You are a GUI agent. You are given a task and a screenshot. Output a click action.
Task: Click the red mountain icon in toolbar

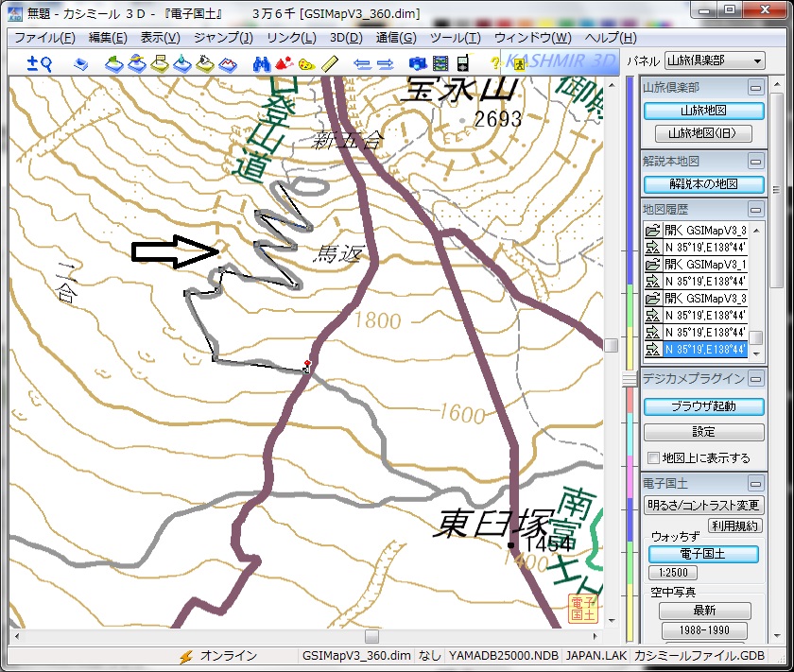(x=285, y=64)
